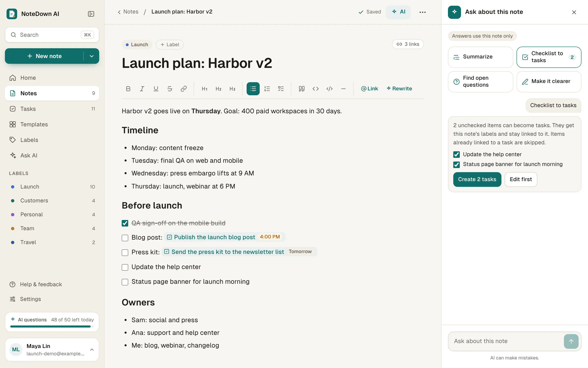Click the sparkle icon in AI panel header
This screenshot has height=368, width=588.
pos(454,12)
